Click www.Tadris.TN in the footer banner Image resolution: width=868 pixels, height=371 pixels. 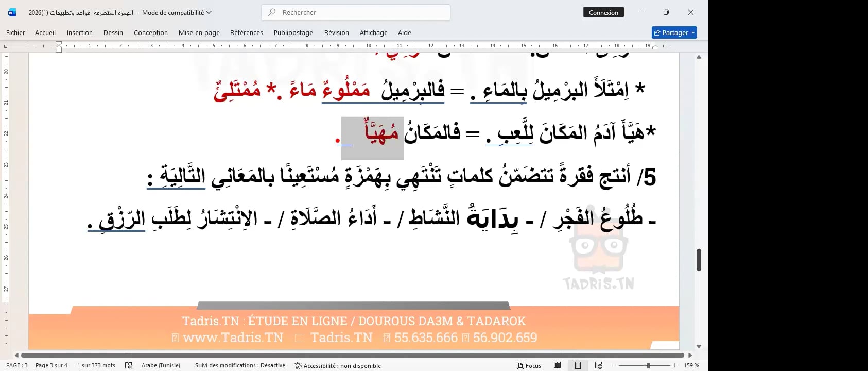233,338
